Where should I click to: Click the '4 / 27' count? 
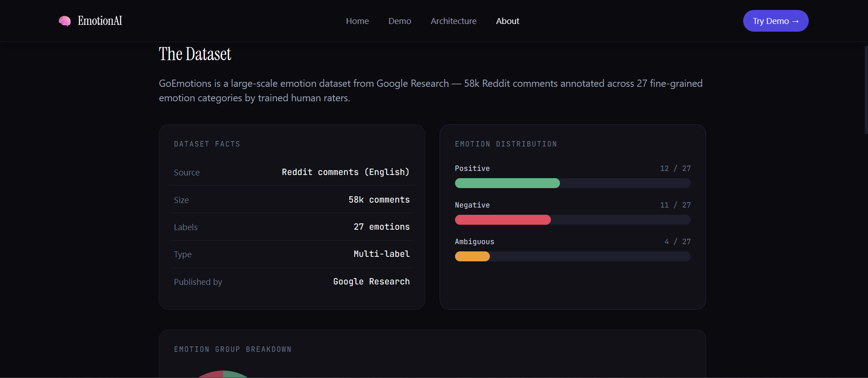tap(678, 241)
